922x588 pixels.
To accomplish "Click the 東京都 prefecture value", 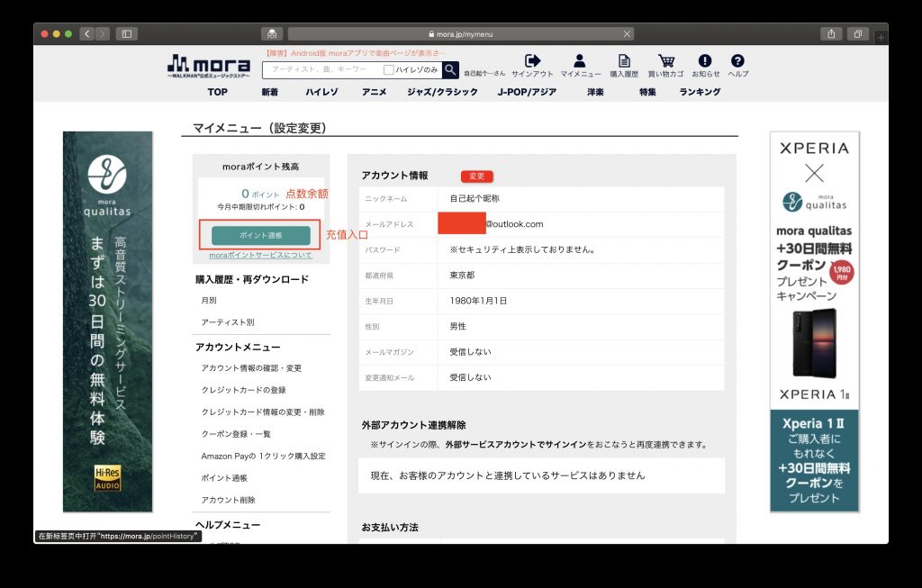I will click(462, 276).
